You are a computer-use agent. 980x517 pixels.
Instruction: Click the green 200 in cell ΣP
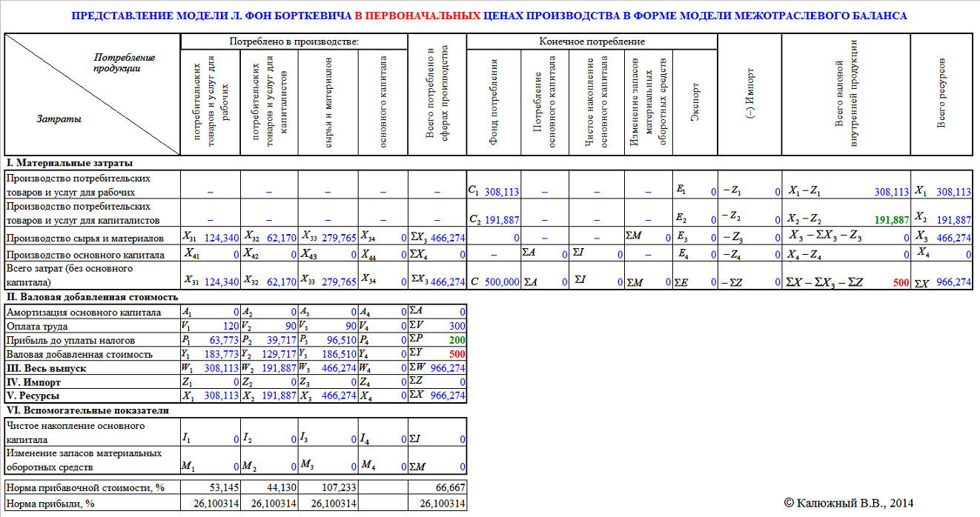pyautogui.click(x=456, y=340)
